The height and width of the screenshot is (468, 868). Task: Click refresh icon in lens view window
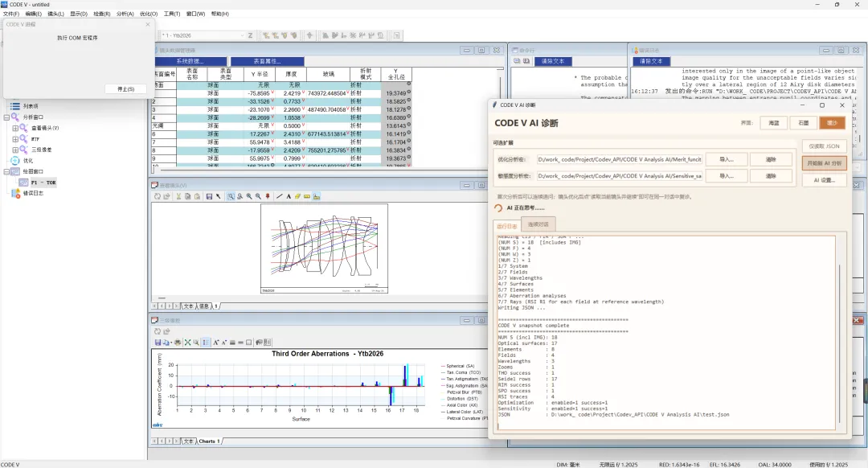pos(158,197)
